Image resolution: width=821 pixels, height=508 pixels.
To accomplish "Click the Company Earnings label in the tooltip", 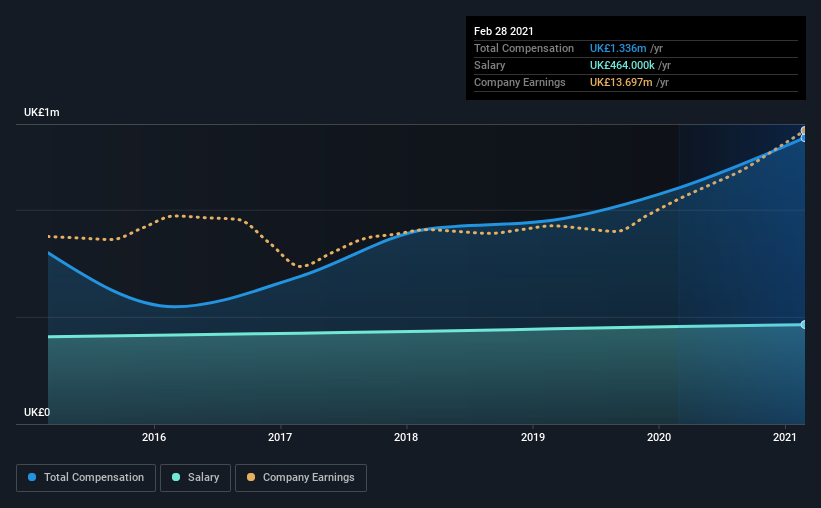I will (x=519, y=82).
